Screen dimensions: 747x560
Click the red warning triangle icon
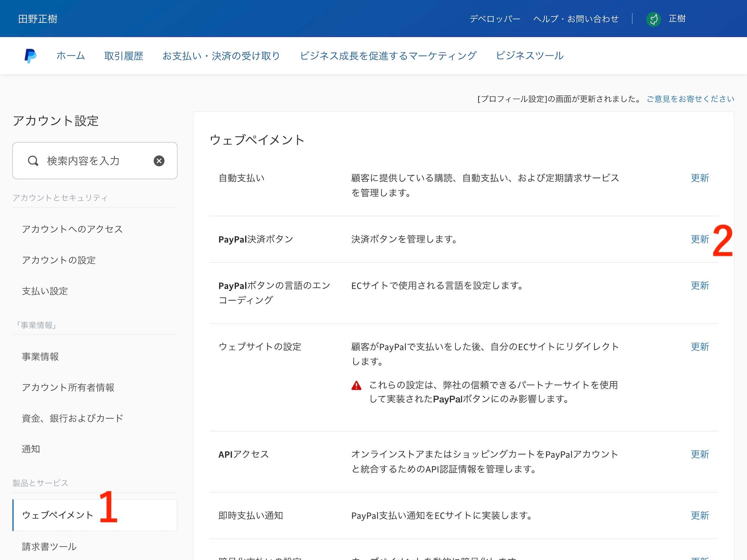[357, 385]
